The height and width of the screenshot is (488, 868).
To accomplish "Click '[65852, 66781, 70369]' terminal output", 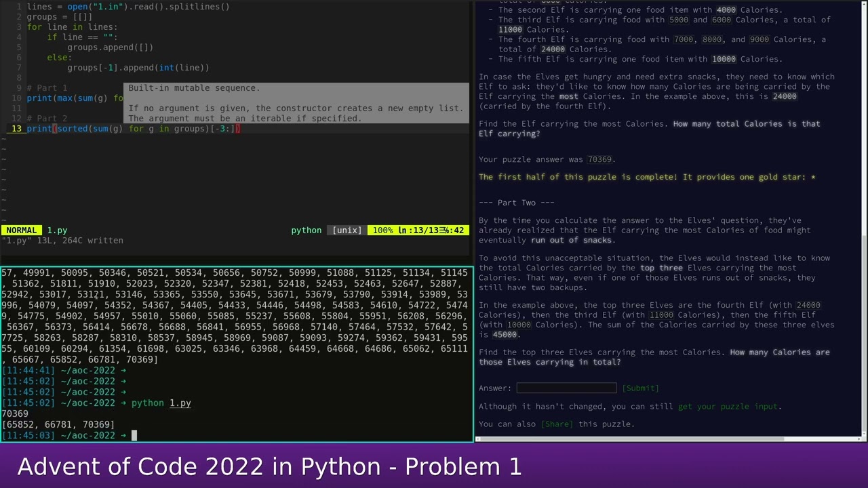I will 58,424.
